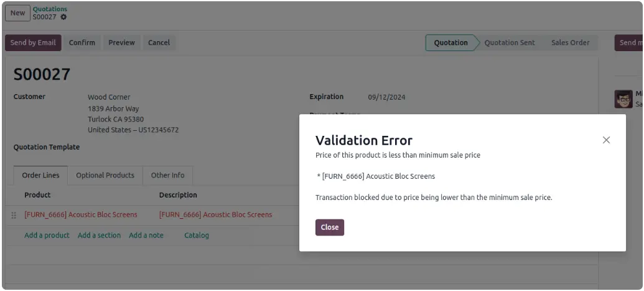The height and width of the screenshot is (291, 644).
Task: Close the Validation Error dialog with X
Action: [x=606, y=140]
